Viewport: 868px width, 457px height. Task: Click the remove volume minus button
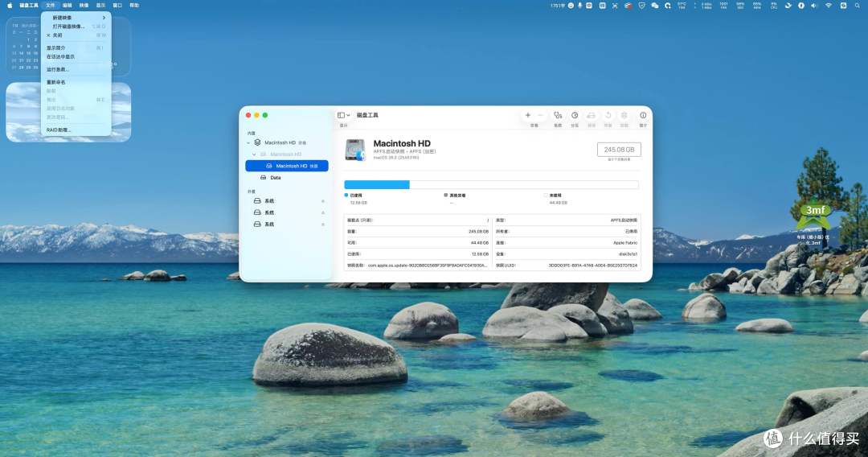tap(540, 115)
